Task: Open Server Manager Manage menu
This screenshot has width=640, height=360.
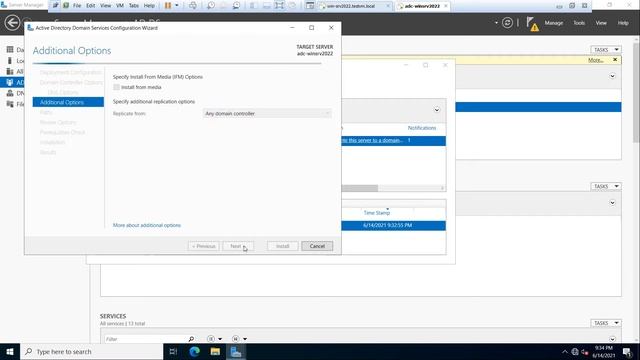Action: (x=553, y=23)
